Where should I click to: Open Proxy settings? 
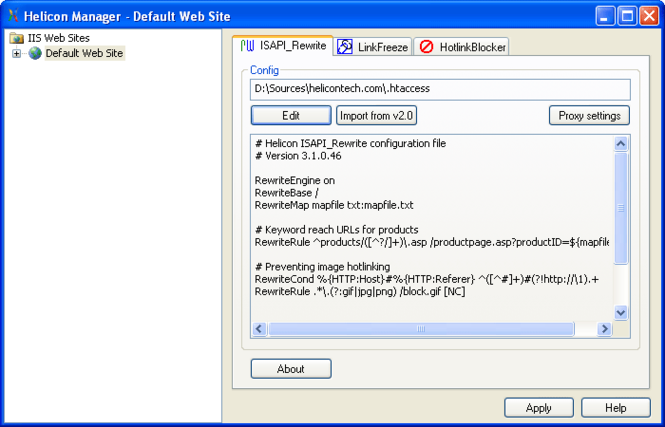[589, 115]
